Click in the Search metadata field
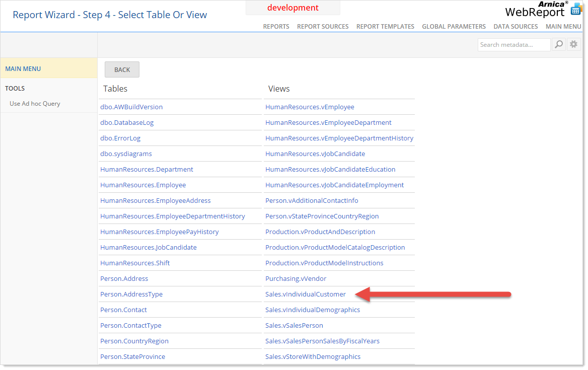 [x=513, y=45]
